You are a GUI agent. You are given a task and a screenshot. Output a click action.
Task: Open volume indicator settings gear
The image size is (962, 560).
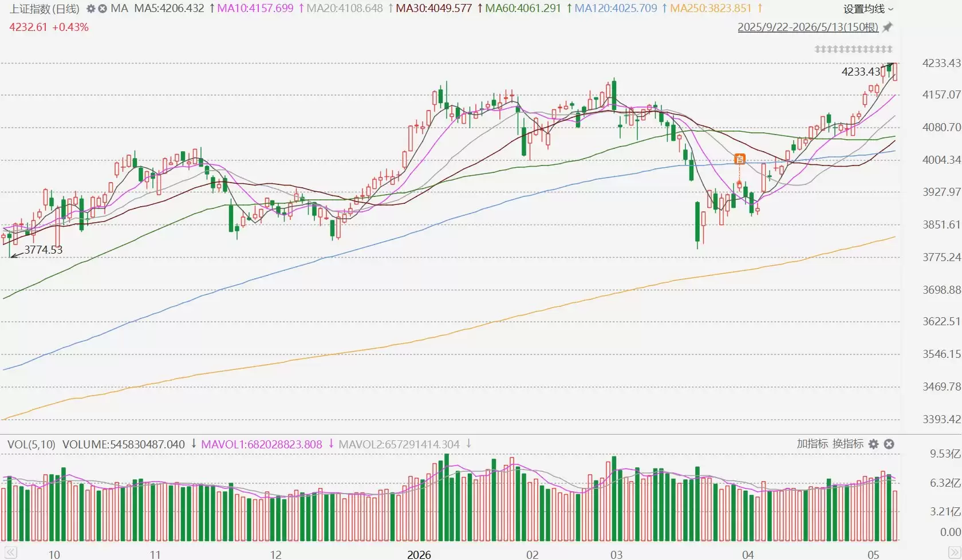(x=873, y=444)
